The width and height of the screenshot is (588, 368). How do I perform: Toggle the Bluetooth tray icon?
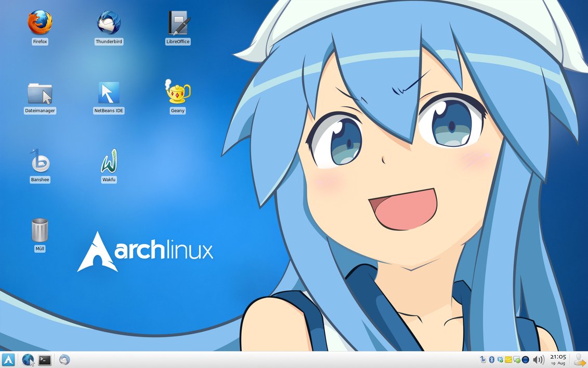(x=491, y=360)
